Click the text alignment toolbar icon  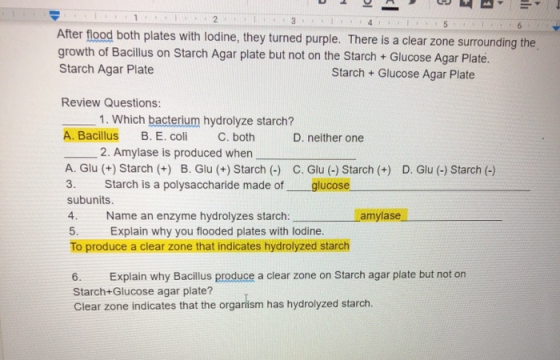pyautogui.click(x=525, y=4)
